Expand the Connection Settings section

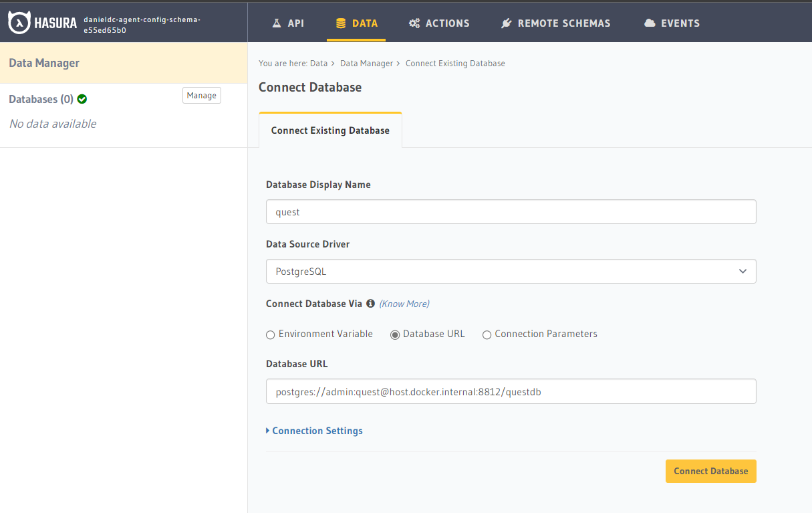click(314, 431)
